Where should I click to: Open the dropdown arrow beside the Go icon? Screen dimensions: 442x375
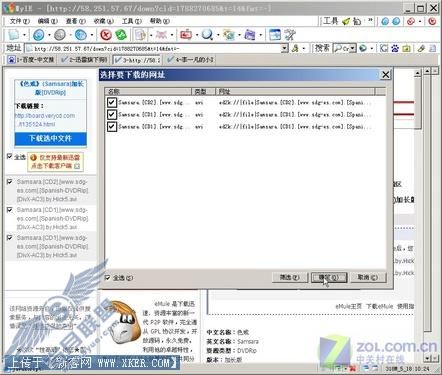304,49
